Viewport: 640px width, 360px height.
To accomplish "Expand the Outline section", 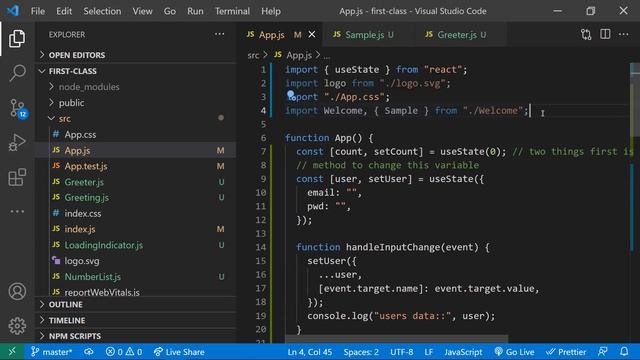I will [137, 304].
